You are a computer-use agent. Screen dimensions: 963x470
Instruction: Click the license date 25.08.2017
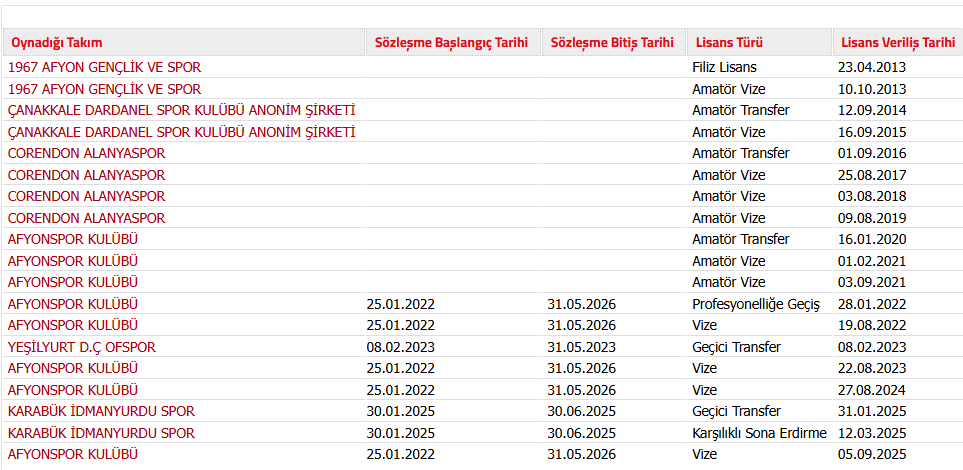872,175
